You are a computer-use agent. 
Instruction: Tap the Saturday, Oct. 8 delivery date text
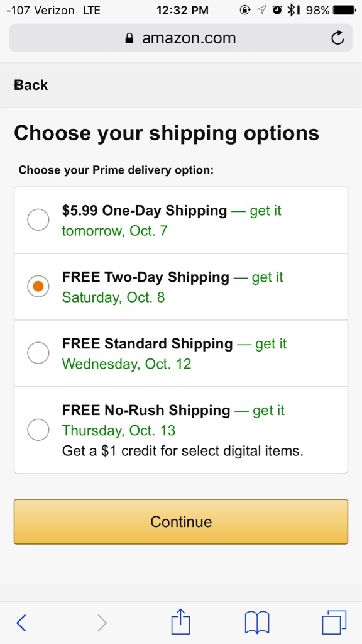point(113,297)
